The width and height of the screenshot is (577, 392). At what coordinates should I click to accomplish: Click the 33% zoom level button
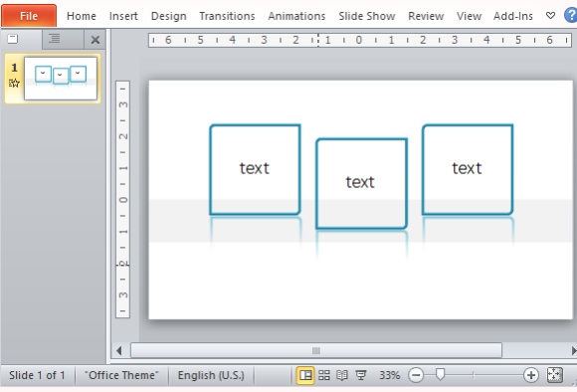coord(389,375)
